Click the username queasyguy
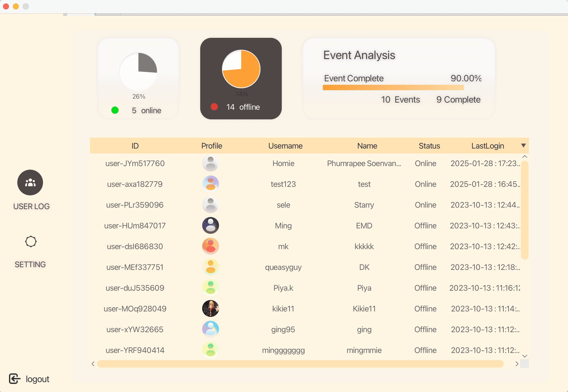 tap(283, 267)
